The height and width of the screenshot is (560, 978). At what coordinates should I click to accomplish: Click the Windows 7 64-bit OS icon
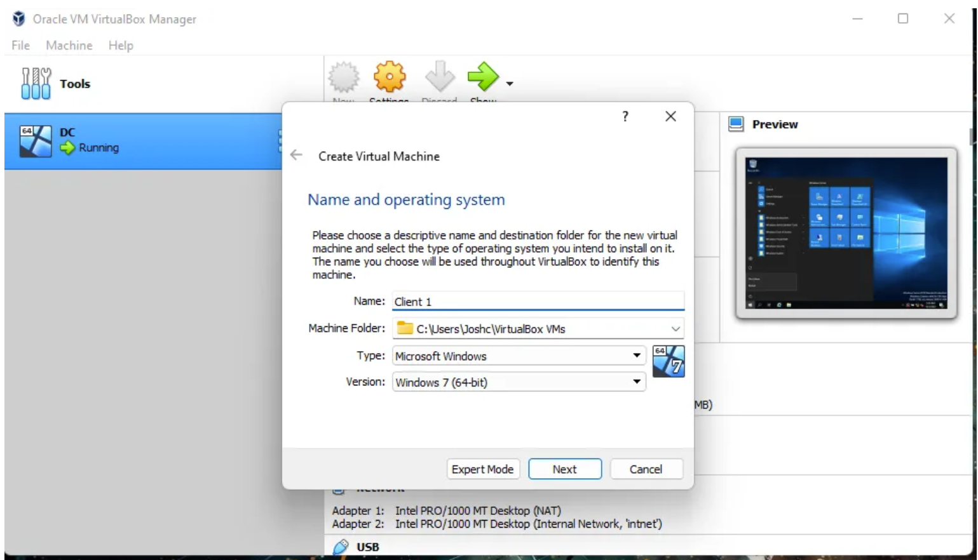[x=669, y=361]
